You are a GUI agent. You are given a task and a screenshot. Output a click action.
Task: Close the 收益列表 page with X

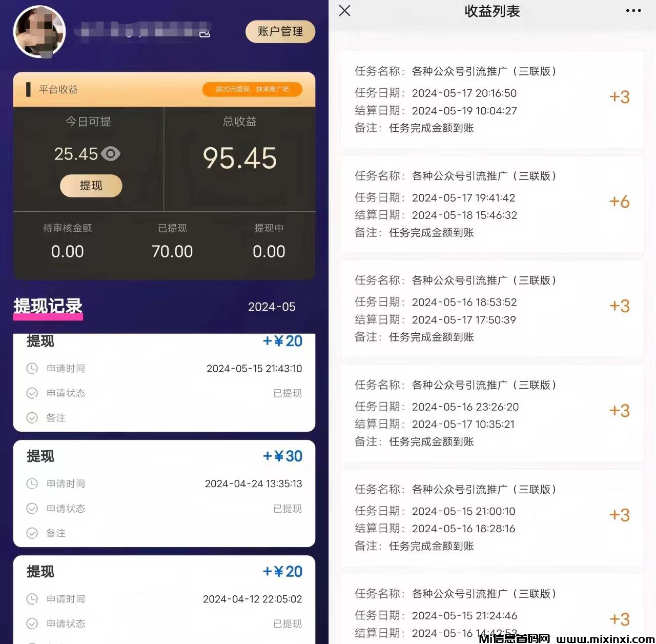coord(345,11)
